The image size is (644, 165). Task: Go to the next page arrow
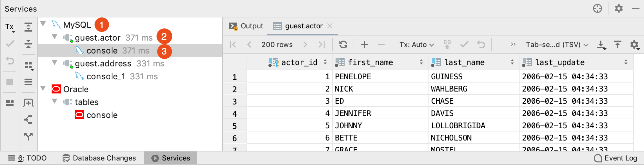tap(305, 44)
